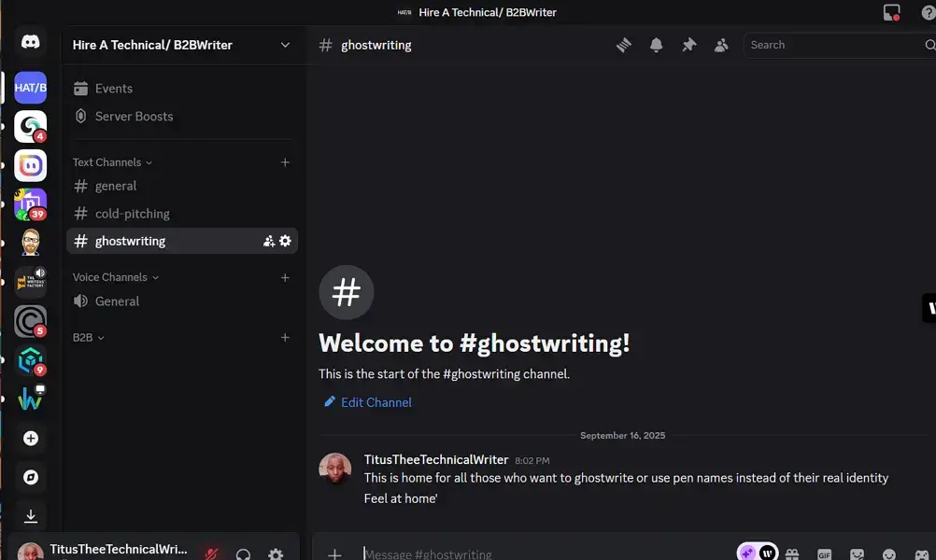
Task: Collapse the Text Channels category
Action: pos(112,162)
